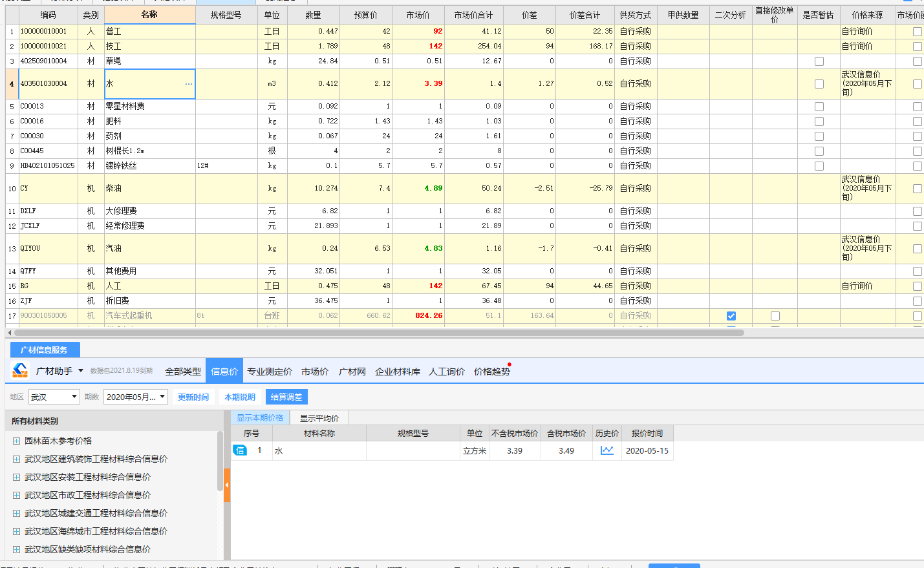The width and height of the screenshot is (924, 568).
Task: Open the 广材网 tab
Action: 352,372
